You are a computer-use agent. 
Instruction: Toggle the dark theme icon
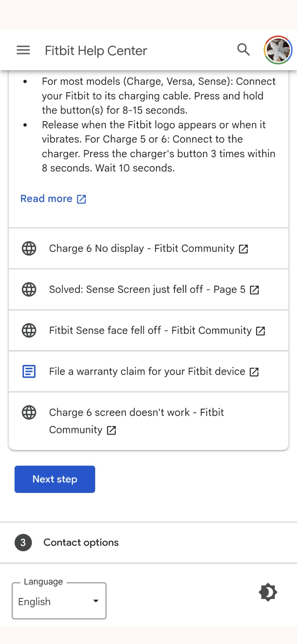268,592
